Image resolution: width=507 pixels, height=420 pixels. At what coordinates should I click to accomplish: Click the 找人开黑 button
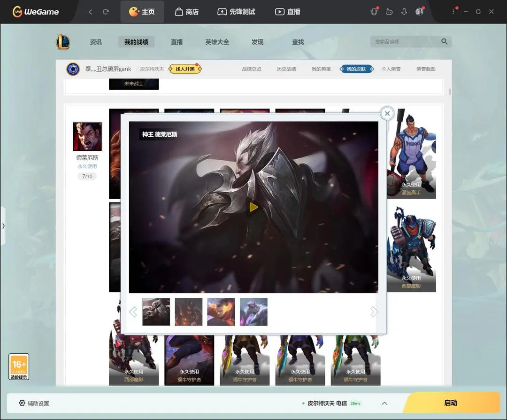(185, 69)
